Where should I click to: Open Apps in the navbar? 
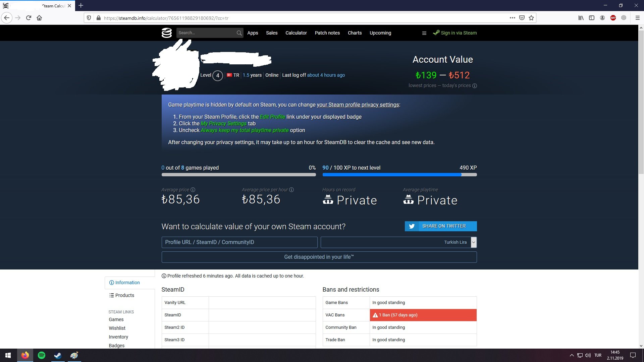click(253, 33)
